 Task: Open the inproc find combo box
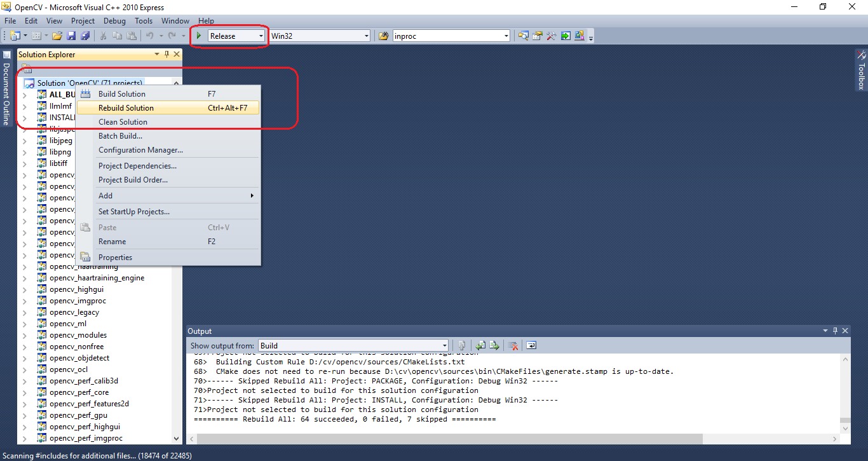point(506,36)
